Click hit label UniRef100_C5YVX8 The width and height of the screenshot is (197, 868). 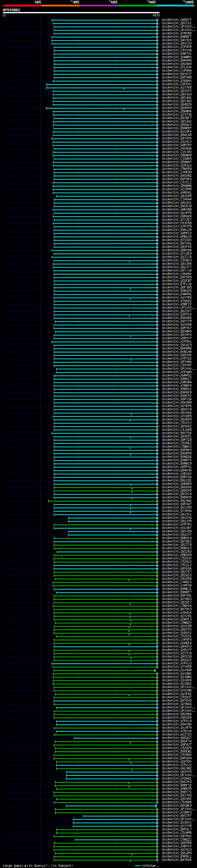[x=177, y=50]
